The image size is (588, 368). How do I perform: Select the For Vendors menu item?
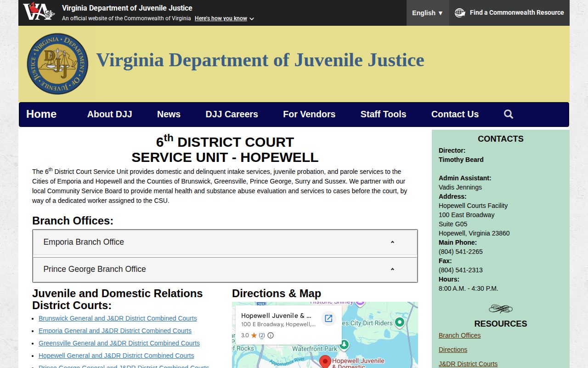(309, 114)
